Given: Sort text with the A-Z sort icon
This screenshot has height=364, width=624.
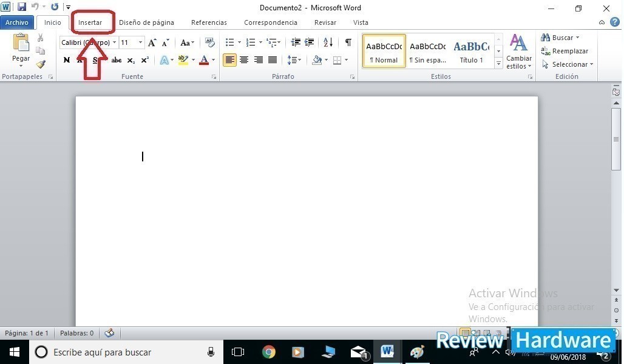Looking at the screenshot, I should [328, 42].
